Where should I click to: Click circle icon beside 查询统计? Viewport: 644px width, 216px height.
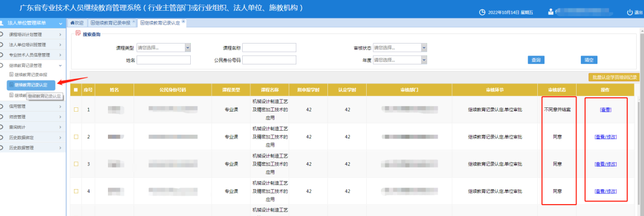(2, 127)
